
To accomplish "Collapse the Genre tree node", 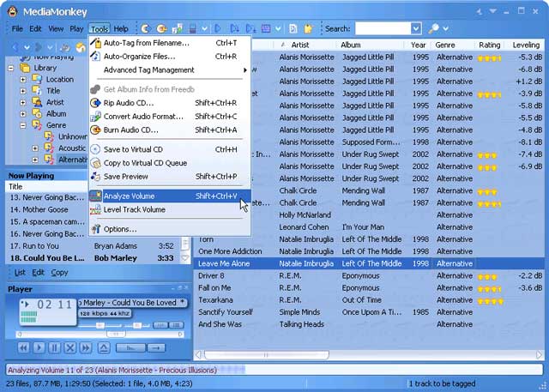I will tap(24, 125).
